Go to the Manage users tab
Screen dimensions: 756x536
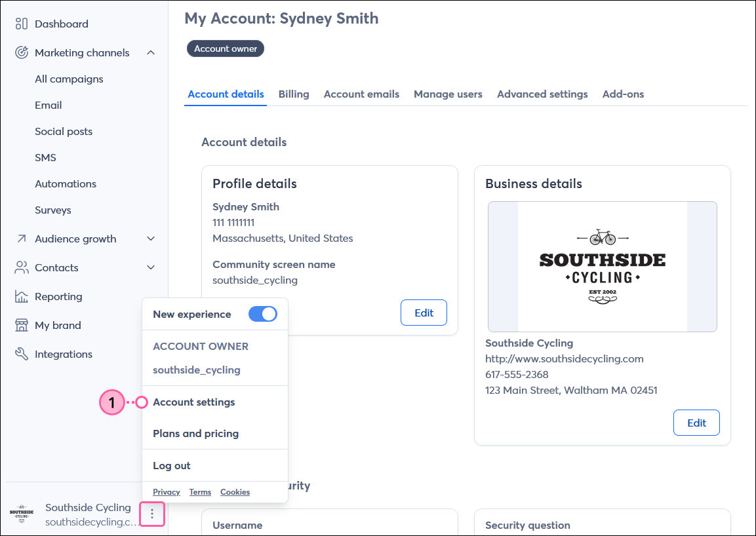pyautogui.click(x=448, y=94)
